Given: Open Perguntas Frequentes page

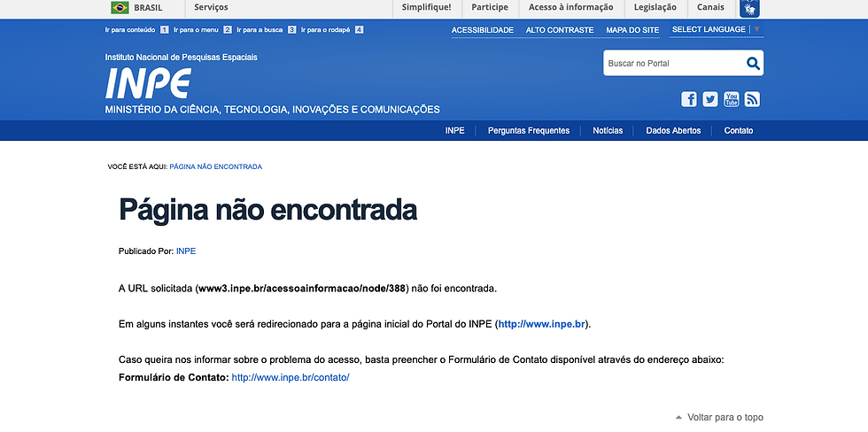Looking at the screenshot, I should 529,131.
